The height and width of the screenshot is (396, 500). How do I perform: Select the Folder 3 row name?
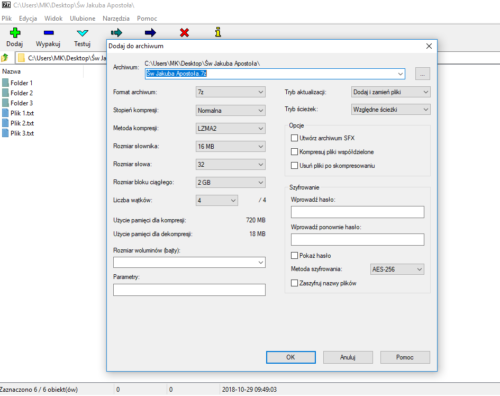tap(21, 103)
